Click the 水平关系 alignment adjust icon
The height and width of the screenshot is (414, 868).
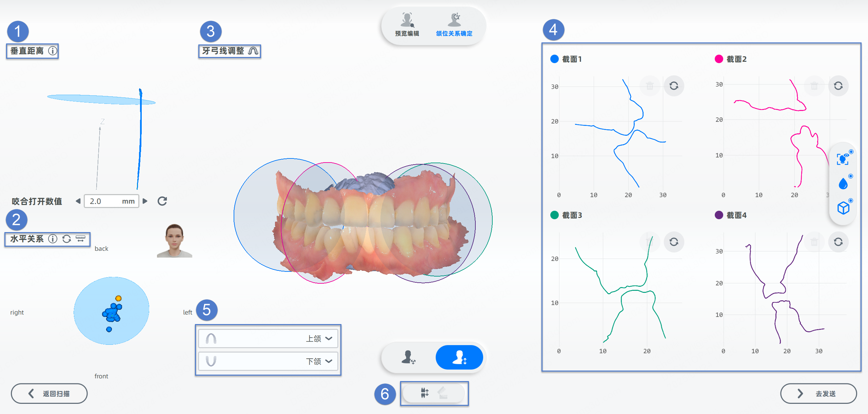(80, 239)
